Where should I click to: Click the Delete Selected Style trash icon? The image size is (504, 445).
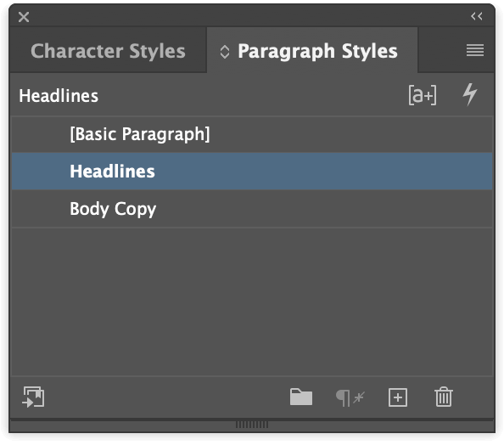pos(444,397)
